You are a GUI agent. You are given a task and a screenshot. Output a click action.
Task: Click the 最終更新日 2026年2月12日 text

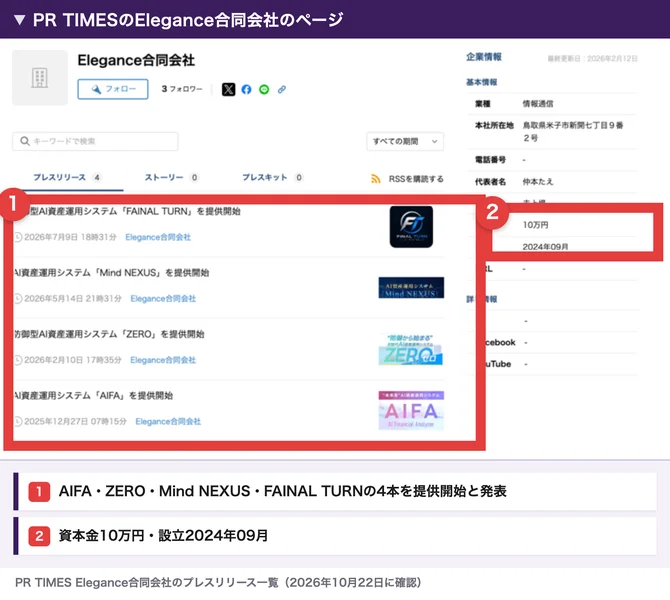pos(593,59)
